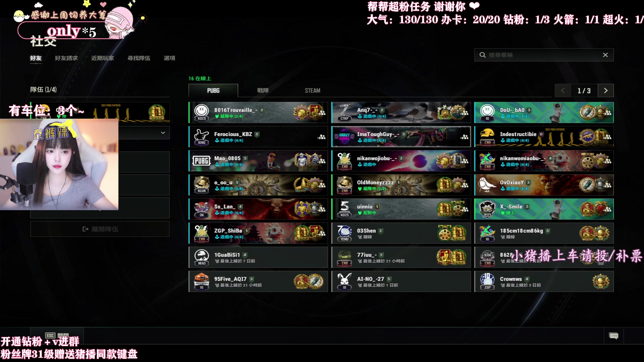
Task: Clear the nickname search field
Action: (605, 55)
